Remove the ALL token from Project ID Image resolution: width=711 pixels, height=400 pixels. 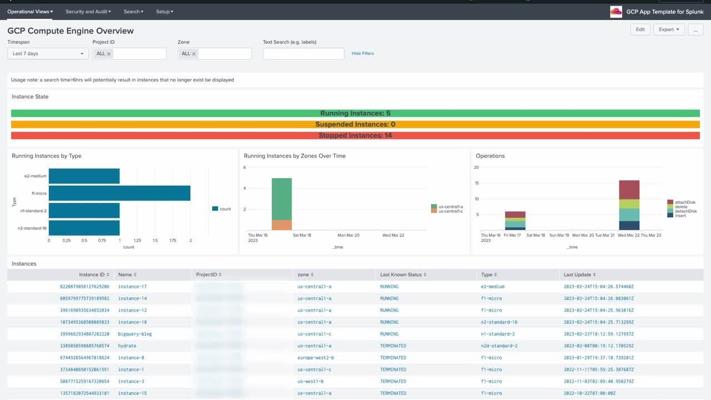(109, 54)
